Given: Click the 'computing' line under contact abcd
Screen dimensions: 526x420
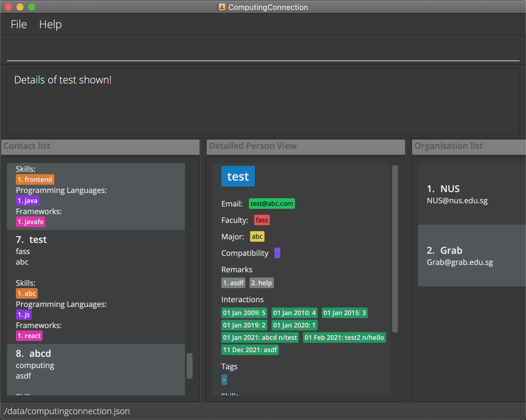Looking at the screenshot, I should point(35,366).
